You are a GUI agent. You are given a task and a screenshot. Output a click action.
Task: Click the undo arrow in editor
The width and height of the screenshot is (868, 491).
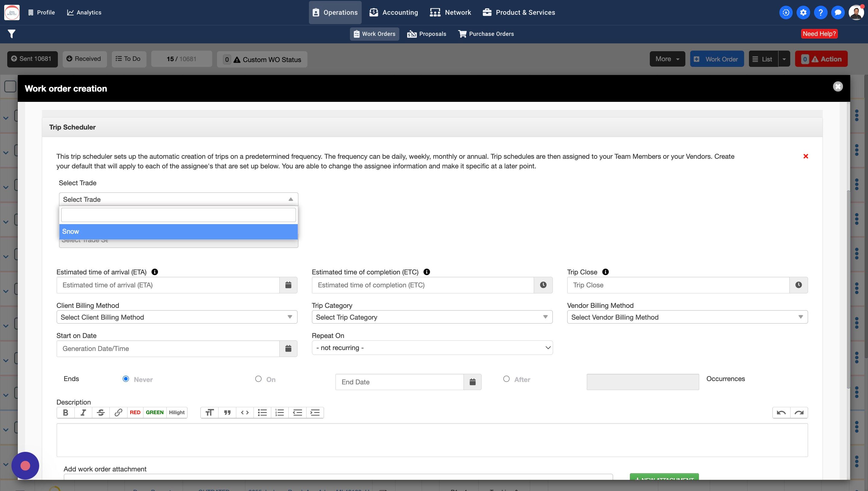tap(781, 412)
